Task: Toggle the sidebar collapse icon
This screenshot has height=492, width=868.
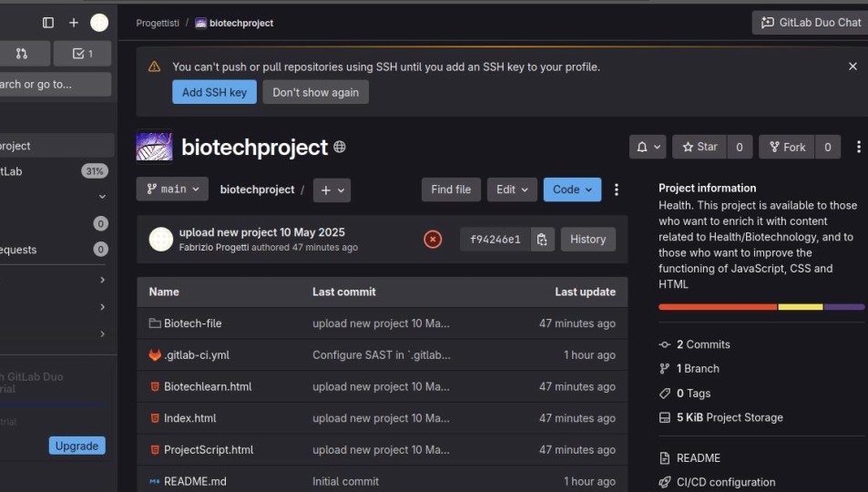Action: pos(48,23)
